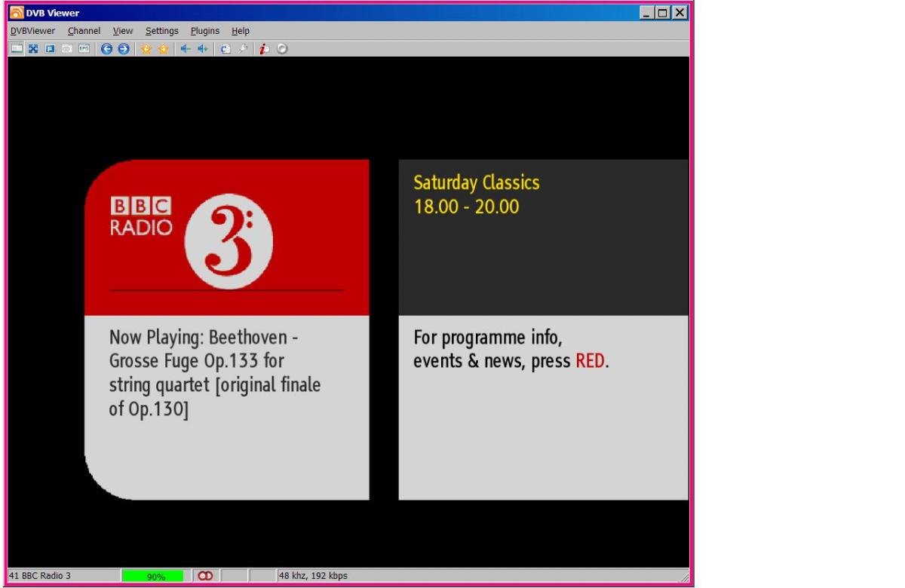
Task: Open the Help menu
Action: pyautogui.click(x=241, y=31)
